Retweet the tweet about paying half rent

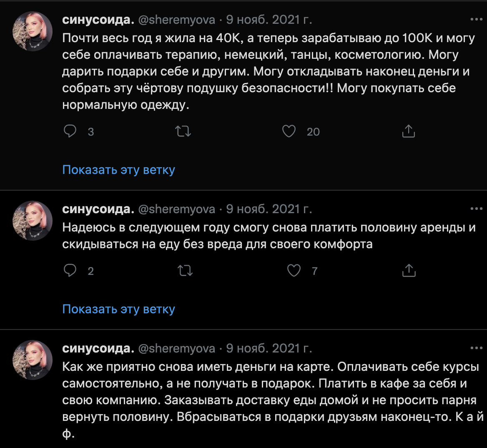[x=185, y=271]
